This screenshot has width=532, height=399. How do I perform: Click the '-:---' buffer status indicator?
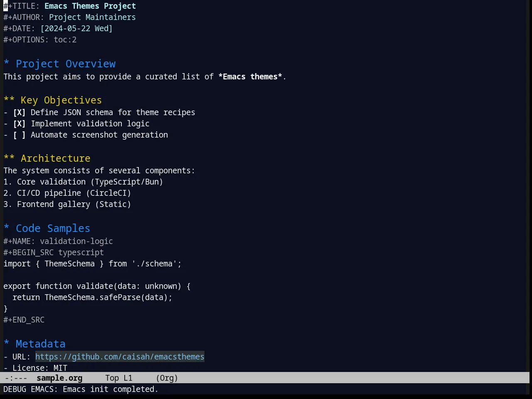(x=16, y=378)
